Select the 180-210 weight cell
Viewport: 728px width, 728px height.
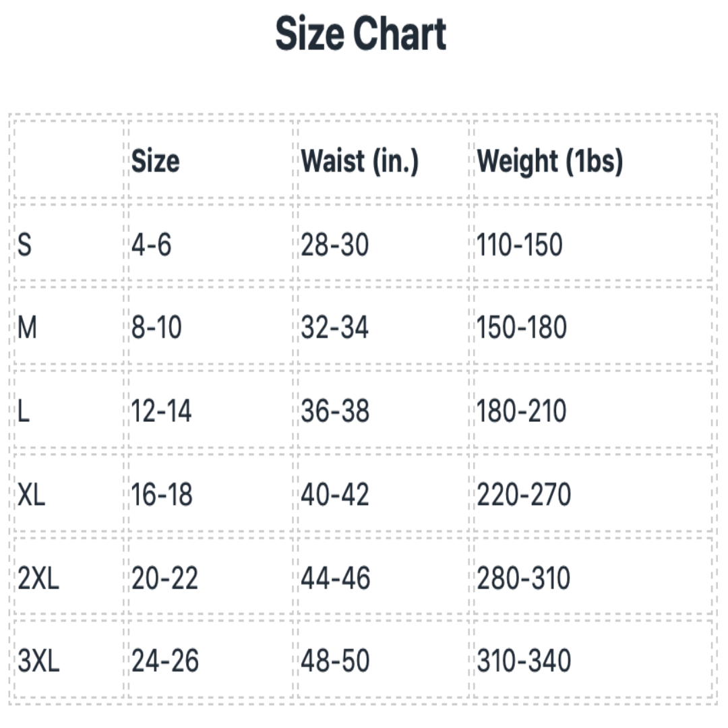pos(521,412)
